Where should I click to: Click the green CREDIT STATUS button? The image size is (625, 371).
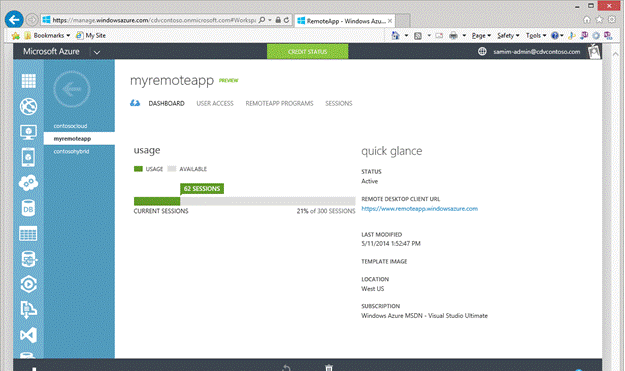pos(307,51)
